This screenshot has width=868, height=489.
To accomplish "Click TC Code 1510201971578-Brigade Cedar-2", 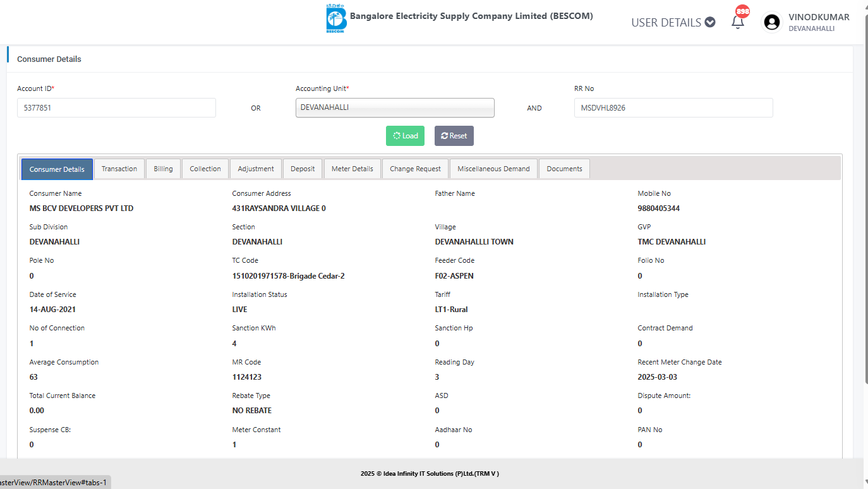I will click(x=289, y=276).
